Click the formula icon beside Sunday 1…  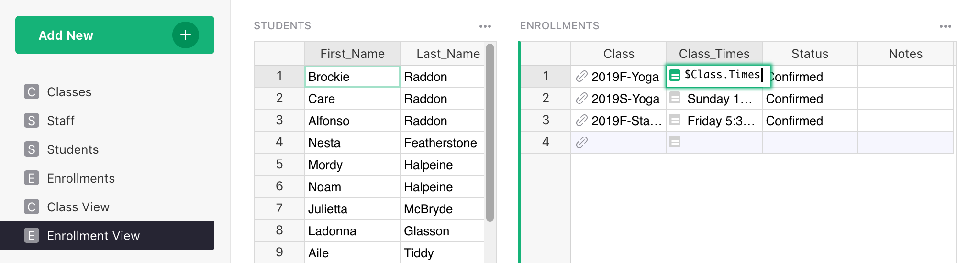(675, 98)
